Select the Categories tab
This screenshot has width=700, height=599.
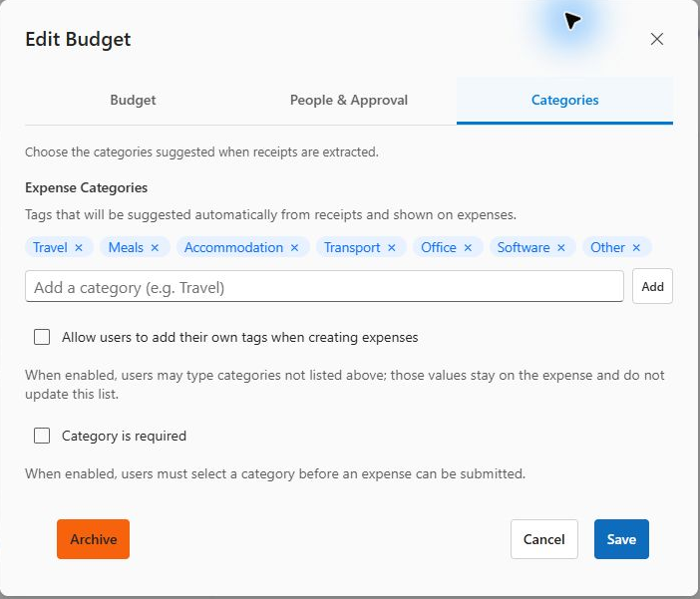point(564,101)
